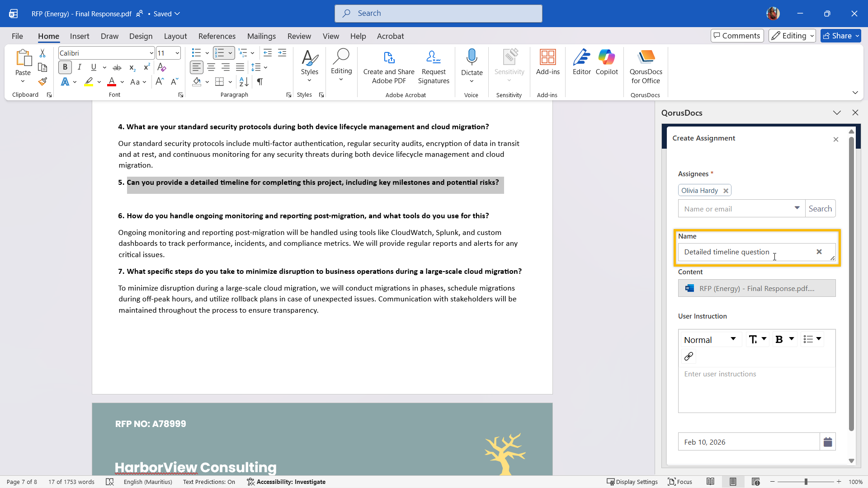Click the Show/Hide paragraph marks icon
Viewport: 868px width, 488px height.
point(260,82)
